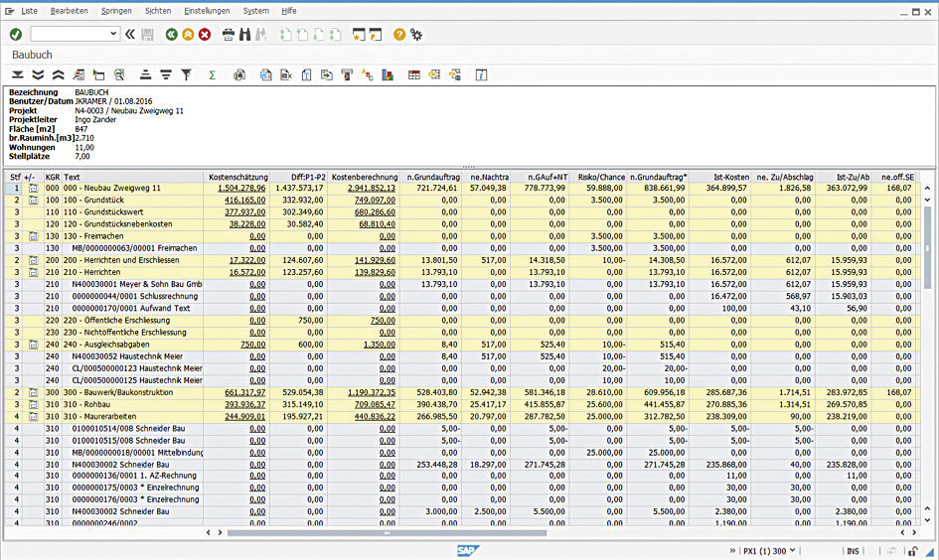The width and height of the screenshot is (939, 560).
Task: Toggle the INS insert mode indicator
Action: click(853, 550)
